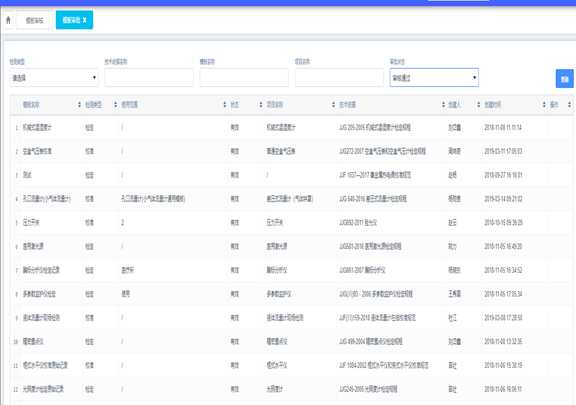Close the blue tab with its X
This screenshot has width=576, height=405.
pyautogui.click(x=84, y=20)
